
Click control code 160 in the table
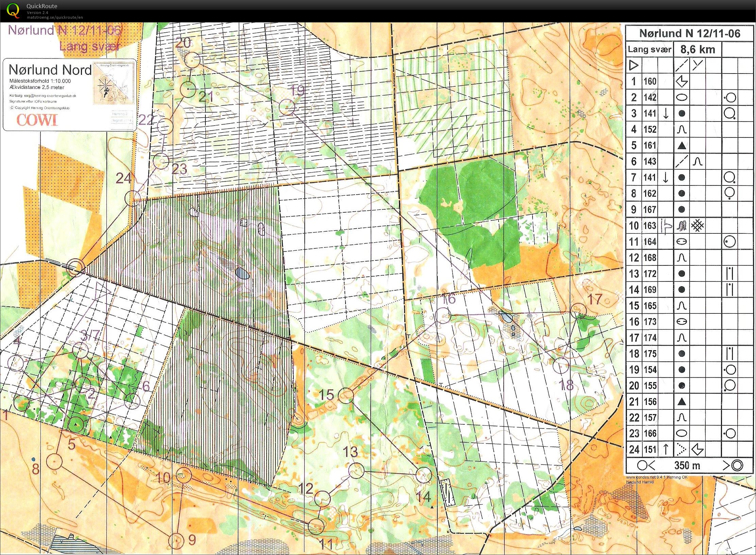(x=650, y=81)
